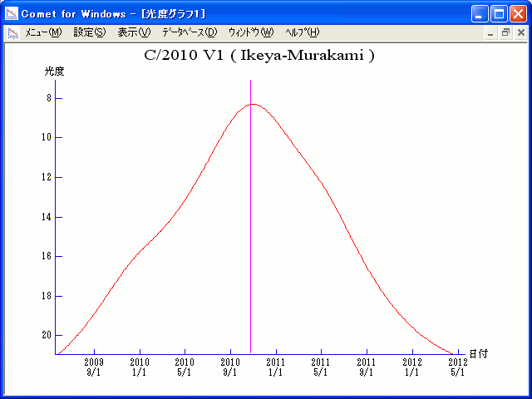Open the 設定(S) settings menu
The image size is (532, 399).
tap(90, 32)
